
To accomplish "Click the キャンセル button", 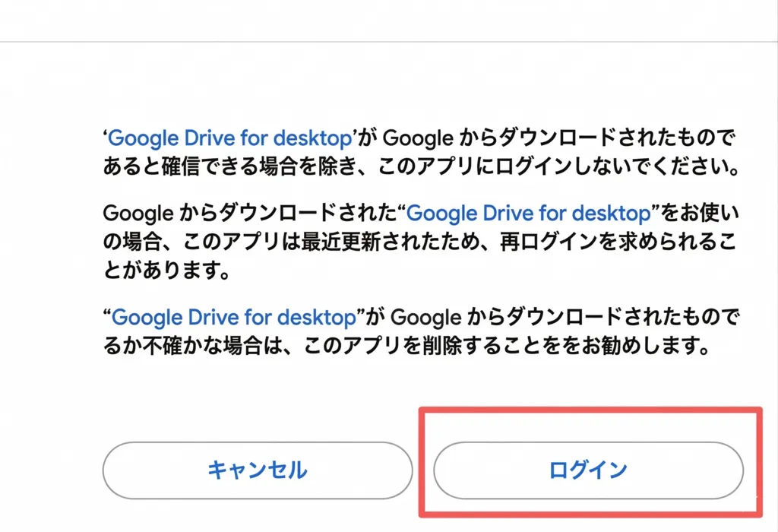I will coord(258,470).
